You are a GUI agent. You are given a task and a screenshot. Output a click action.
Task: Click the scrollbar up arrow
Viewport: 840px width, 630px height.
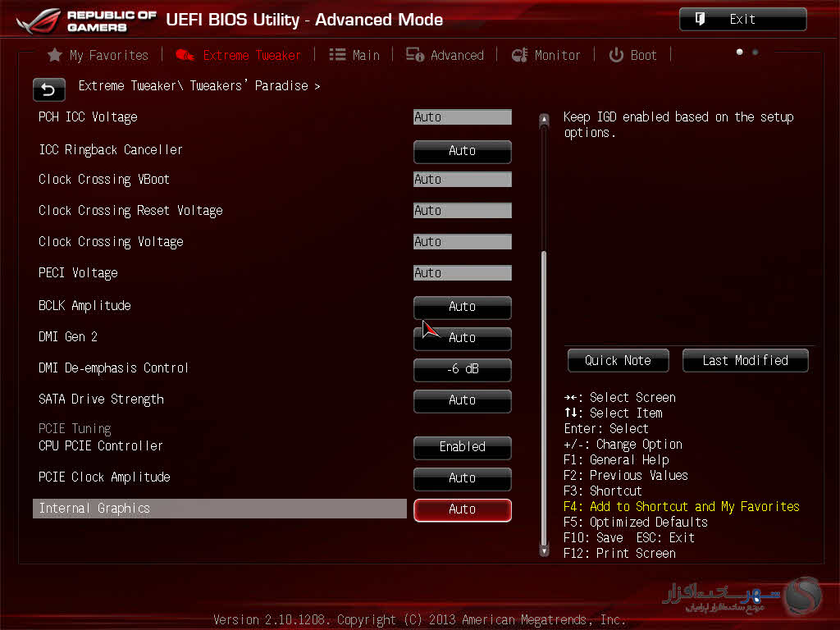point(543,120)
